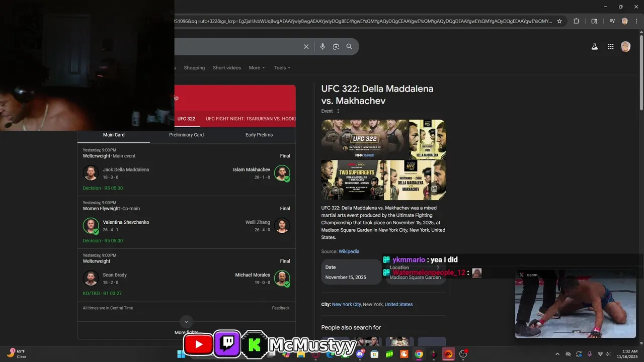The image size is (644, 362).
Task: Open the three-dot options beside Event
Action: [x=338, y=111]
